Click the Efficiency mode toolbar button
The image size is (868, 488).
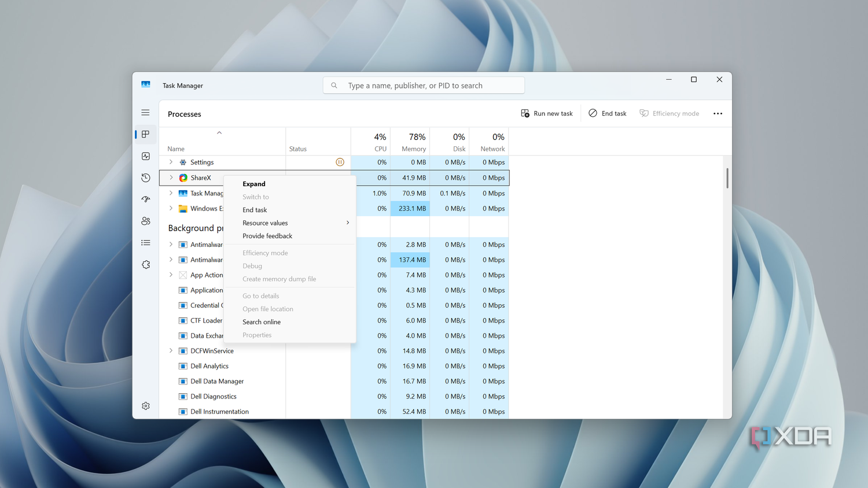670,114
